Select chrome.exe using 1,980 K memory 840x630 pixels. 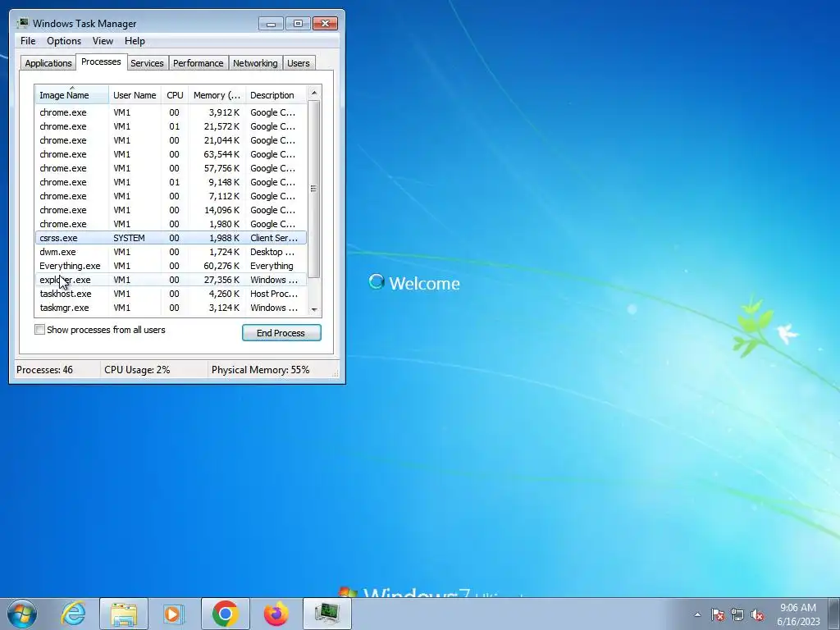tap(171, 224)
